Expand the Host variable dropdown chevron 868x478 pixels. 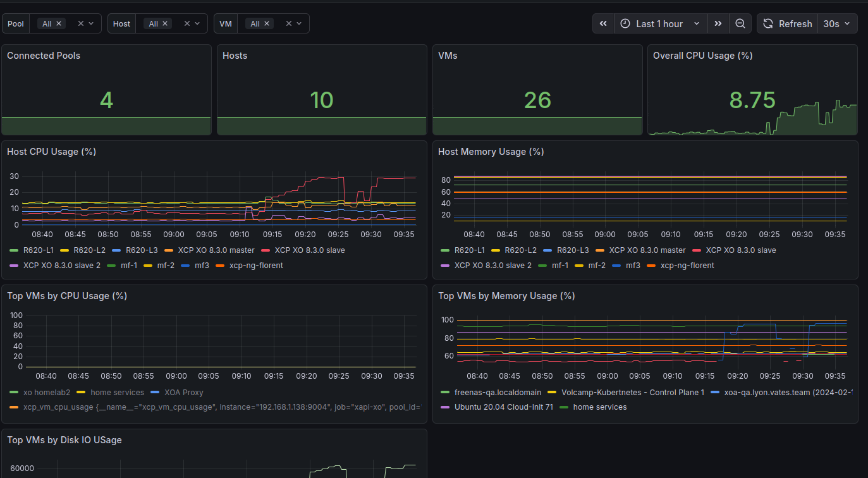tap(197, 23)
